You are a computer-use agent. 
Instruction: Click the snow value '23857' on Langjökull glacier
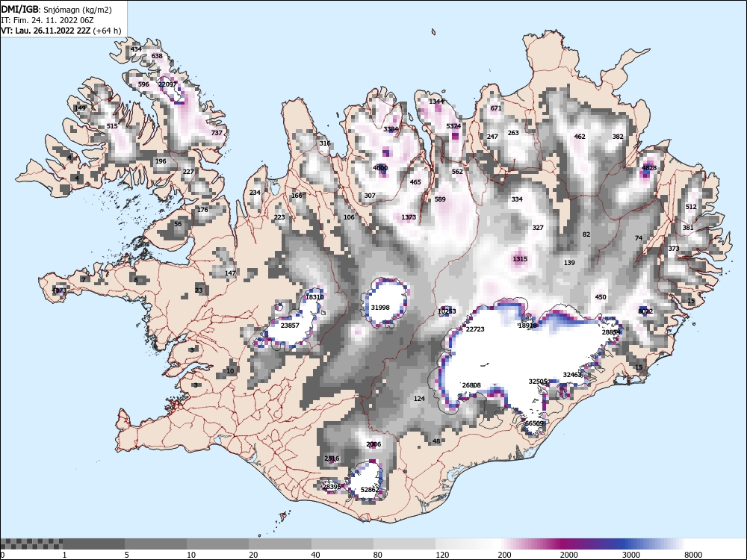click(x=290, y=326)
